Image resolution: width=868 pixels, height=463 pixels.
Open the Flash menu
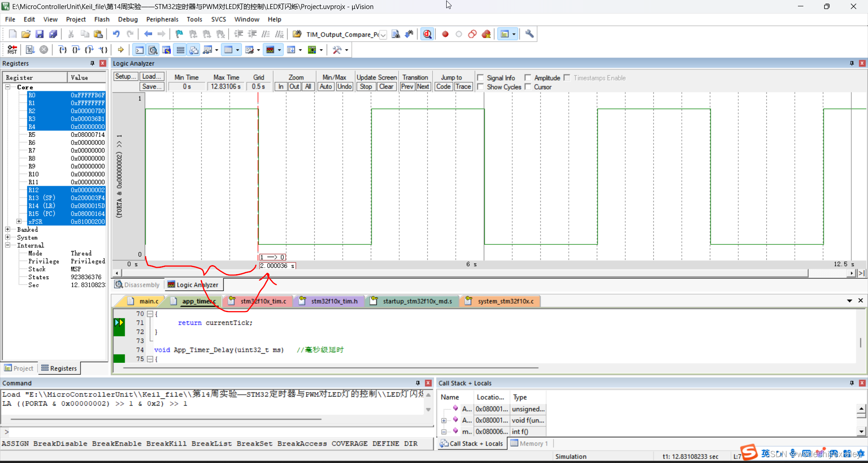click(x=102, y=19)
